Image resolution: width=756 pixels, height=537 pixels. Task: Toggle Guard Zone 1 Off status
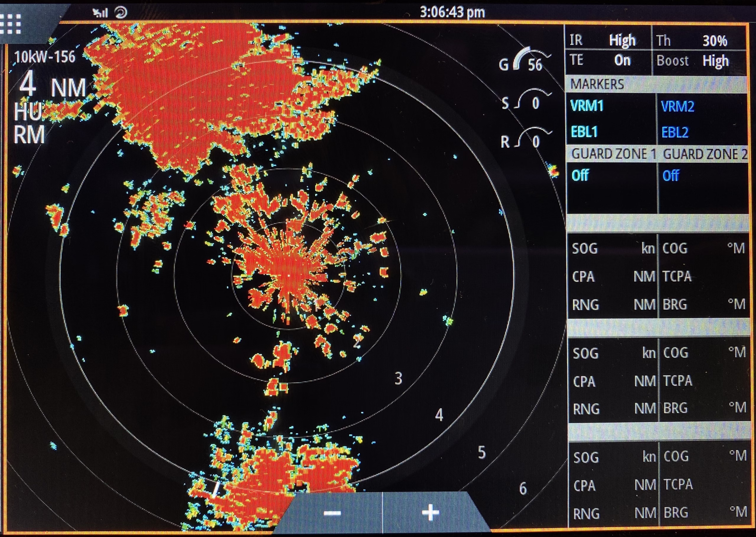(x=580, y=175)
